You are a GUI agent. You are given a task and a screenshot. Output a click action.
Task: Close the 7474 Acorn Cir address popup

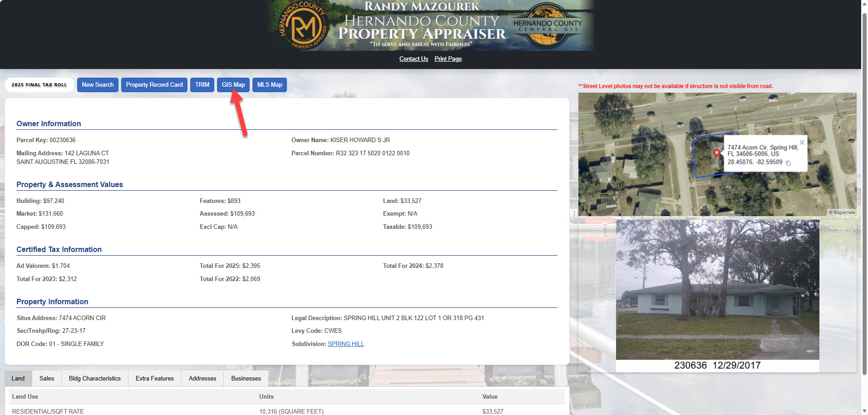click(802, 142)
